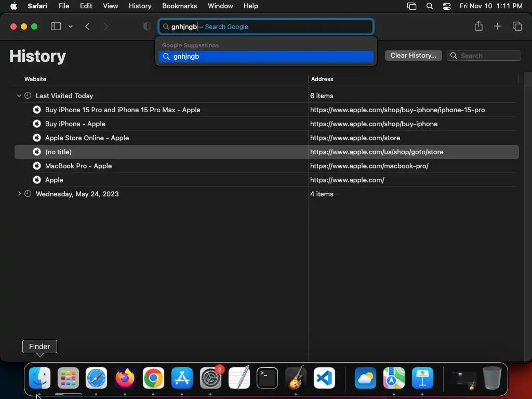
Task: Open TextEdit from the Dock
Action: pyautogui.click(x=239, y=378)
